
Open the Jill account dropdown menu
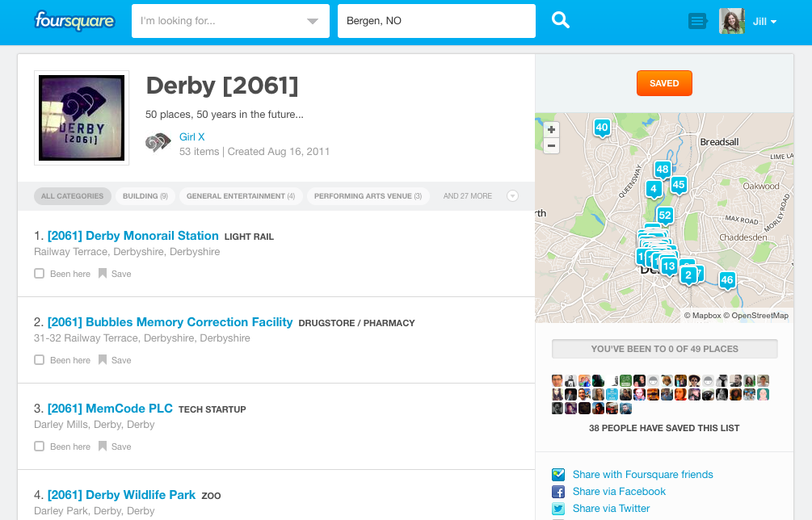(765, 22)
